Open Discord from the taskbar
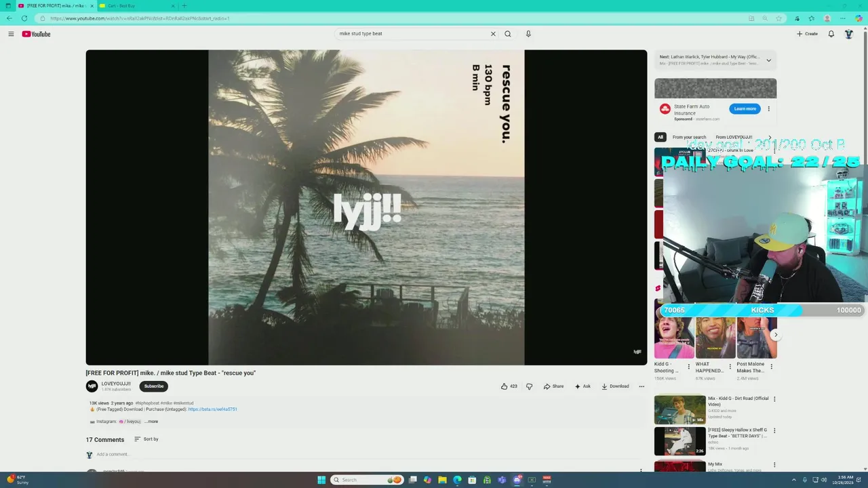The width and height of the screenshot is (868, 488). pos(517,480)
